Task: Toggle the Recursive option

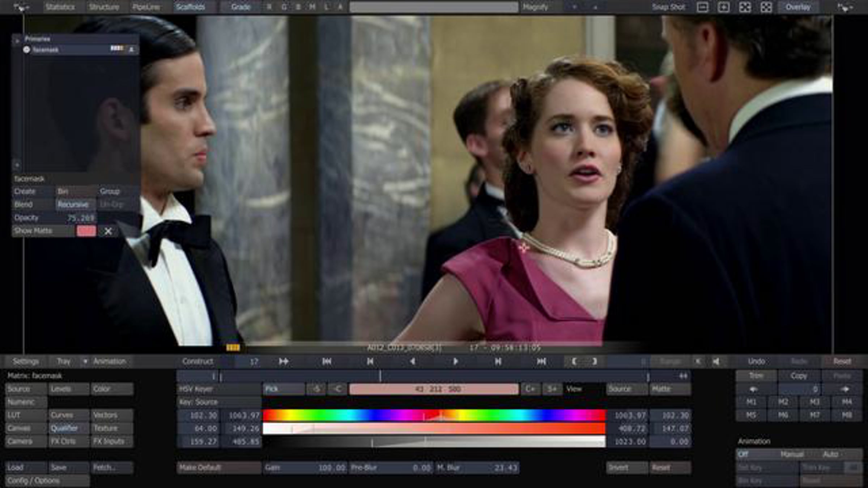Action: click(x=76, y=205)
